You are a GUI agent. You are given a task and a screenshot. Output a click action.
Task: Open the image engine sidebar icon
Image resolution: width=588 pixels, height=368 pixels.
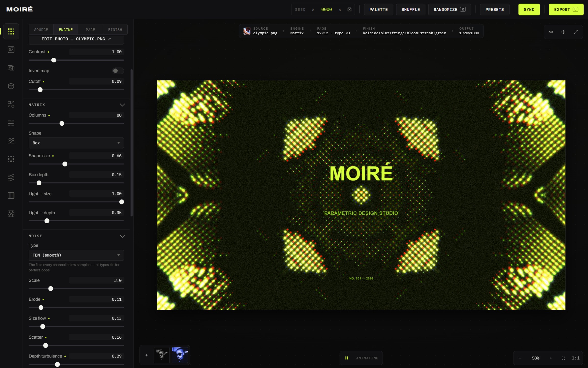point(11,50)
